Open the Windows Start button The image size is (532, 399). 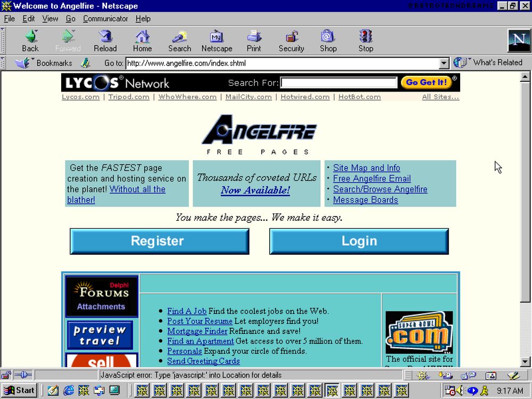coord(19,390)
